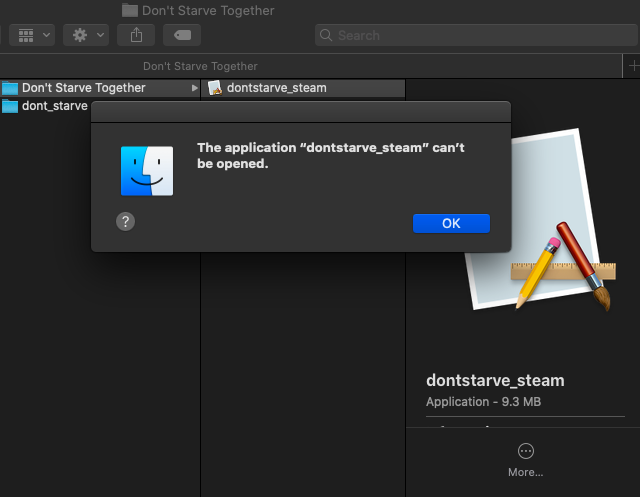Click OK to dismiss the dialog

tap(451, 223)
